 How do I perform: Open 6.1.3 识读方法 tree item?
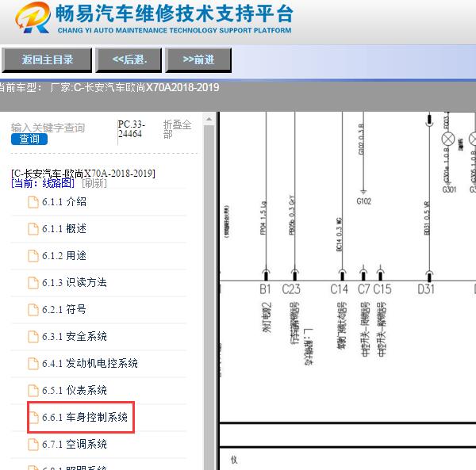tap(75, 283)
